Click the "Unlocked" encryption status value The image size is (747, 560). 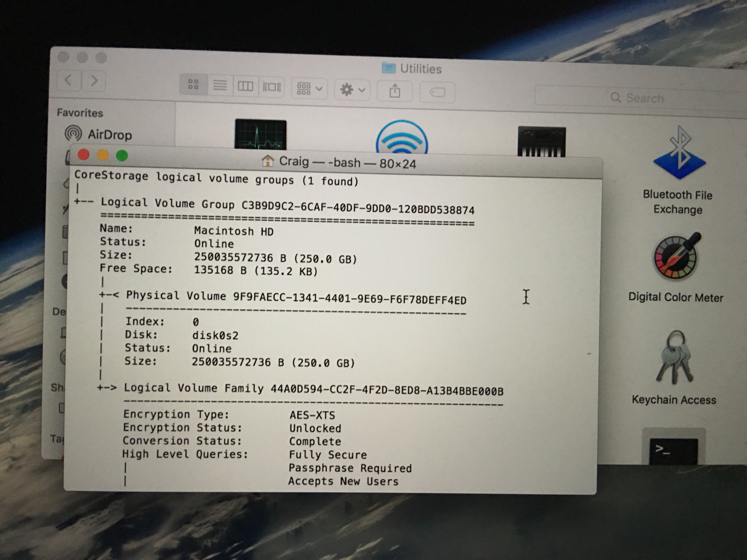(x=315, y=428)
